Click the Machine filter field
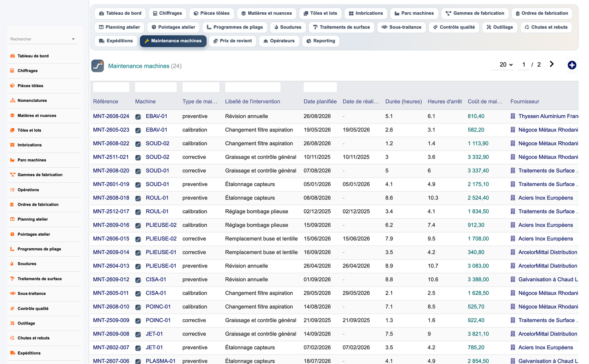Screen dimensions: 589x364 pos(156,87)
